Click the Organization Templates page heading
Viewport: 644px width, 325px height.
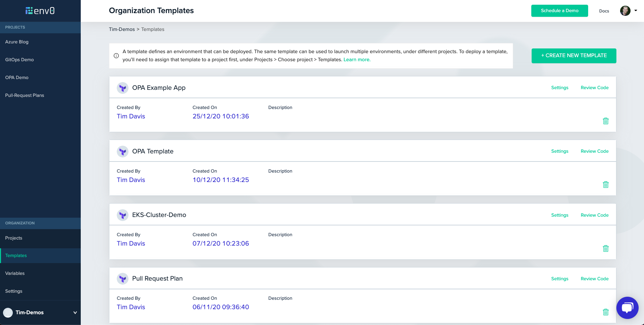(x=151, y=11)
